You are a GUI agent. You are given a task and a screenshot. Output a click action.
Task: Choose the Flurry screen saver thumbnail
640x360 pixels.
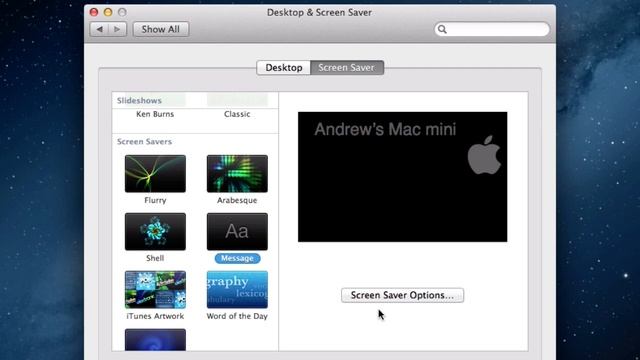point(155,173)
